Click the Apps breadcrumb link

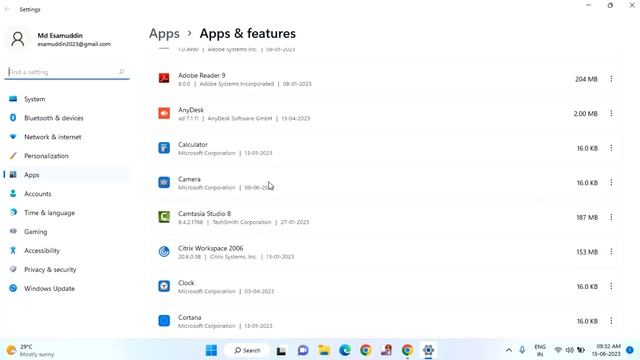click(x=164, y=33)
